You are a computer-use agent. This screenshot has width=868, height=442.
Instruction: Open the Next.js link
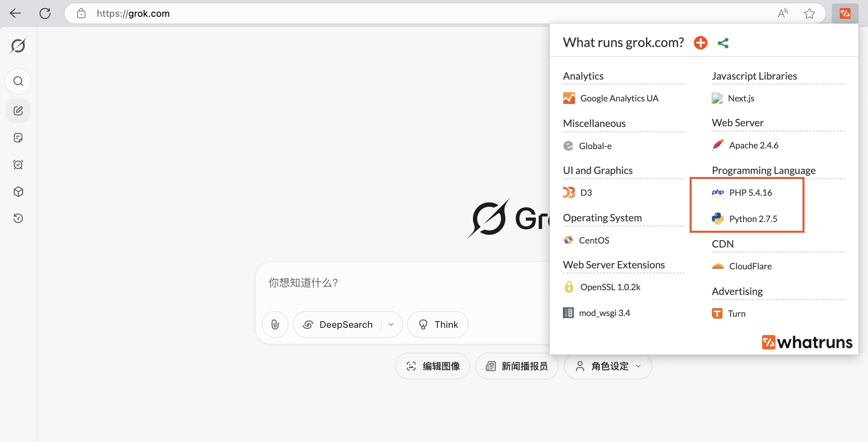click(x=741, y=98)
